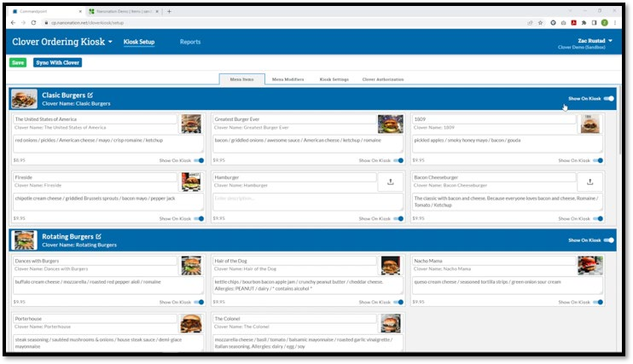Edit the Nacho Mama name field
Screen dimensions: 633x364
click(494, 261)
